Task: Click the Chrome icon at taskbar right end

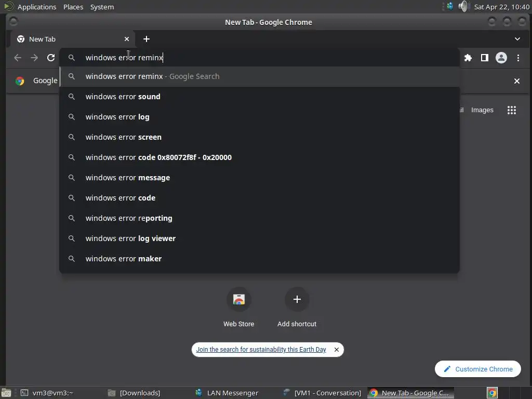Action: click(493, 393)
